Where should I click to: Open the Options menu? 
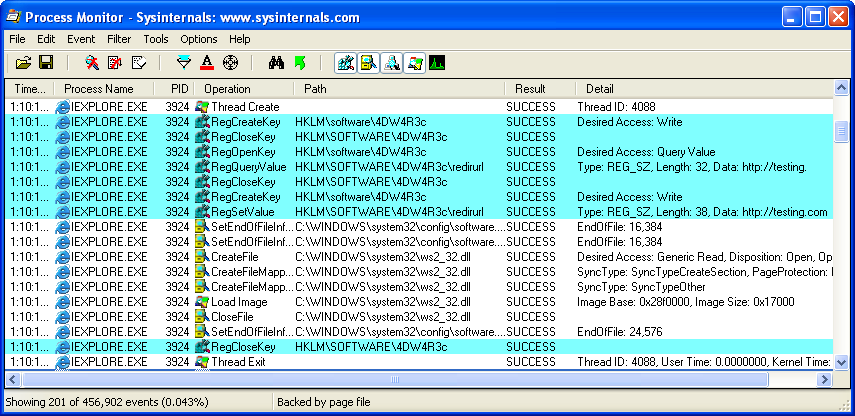199,39
